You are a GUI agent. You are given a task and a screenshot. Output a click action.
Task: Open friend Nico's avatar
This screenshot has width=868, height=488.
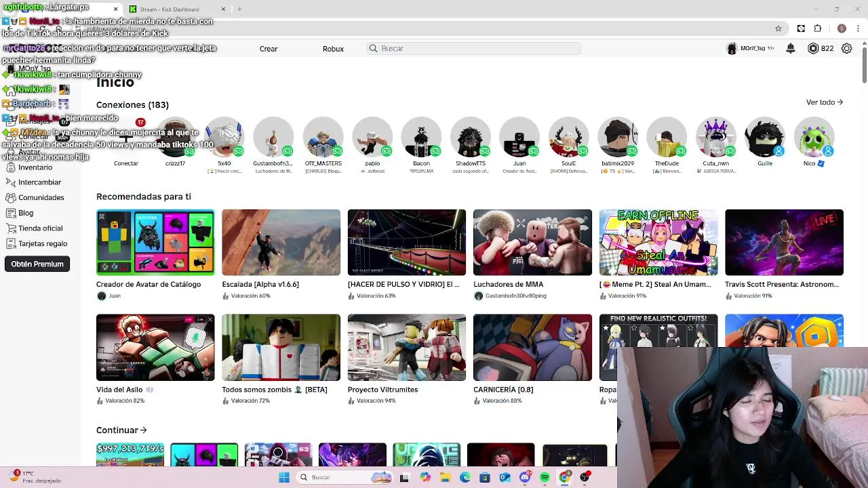(x=814, y=138)
